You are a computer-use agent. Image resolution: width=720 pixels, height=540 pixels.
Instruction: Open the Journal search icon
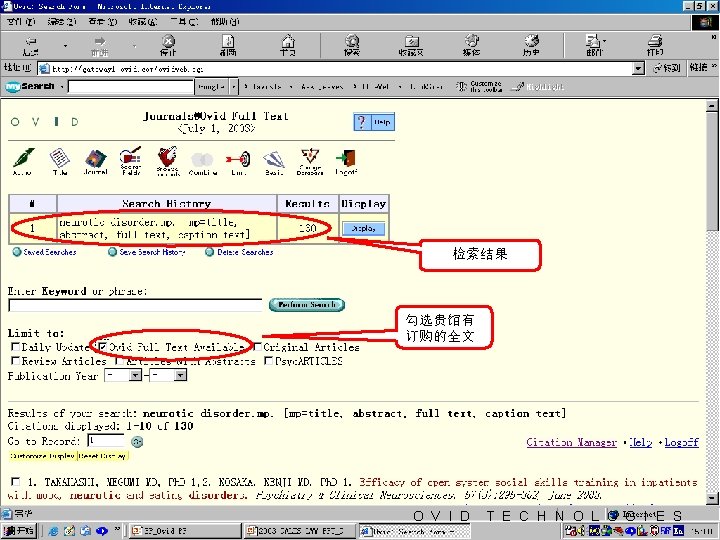[x=96, y=161]
